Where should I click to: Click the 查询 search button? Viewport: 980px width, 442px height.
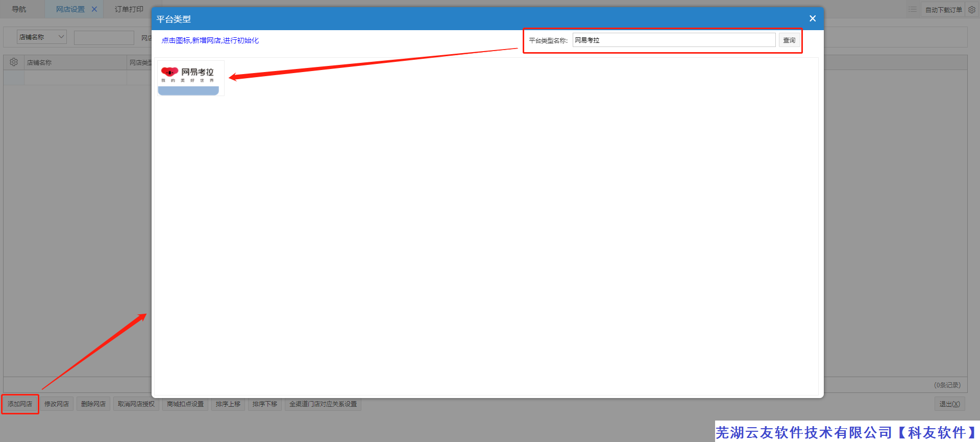point(789,40)
